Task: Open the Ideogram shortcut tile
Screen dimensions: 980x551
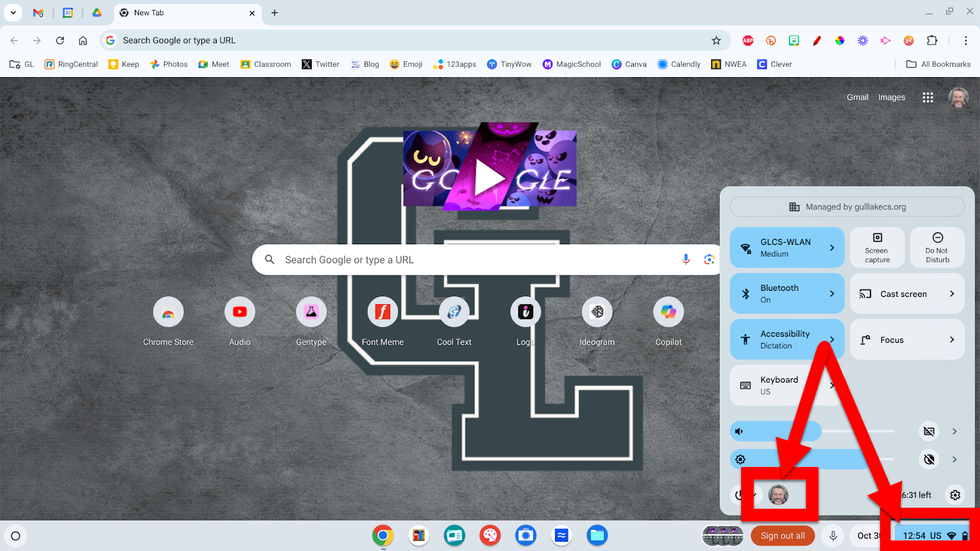Action: point(597,322)
